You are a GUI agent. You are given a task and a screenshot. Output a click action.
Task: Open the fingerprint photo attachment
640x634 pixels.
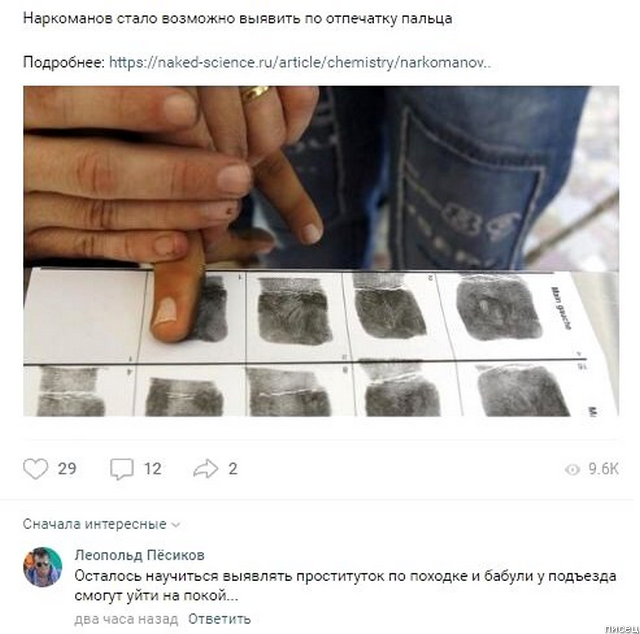pyautogui.click(x=321, y=251)
